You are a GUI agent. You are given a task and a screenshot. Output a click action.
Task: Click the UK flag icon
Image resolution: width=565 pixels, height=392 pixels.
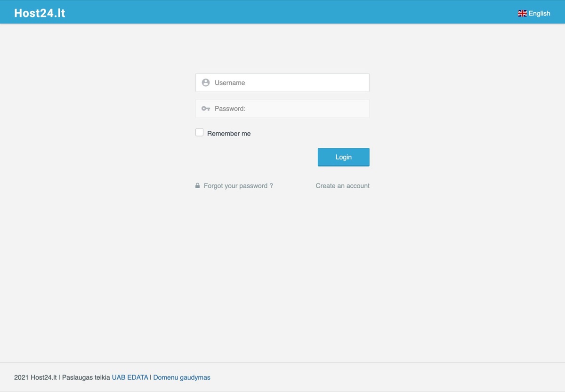tap(522, 13)
